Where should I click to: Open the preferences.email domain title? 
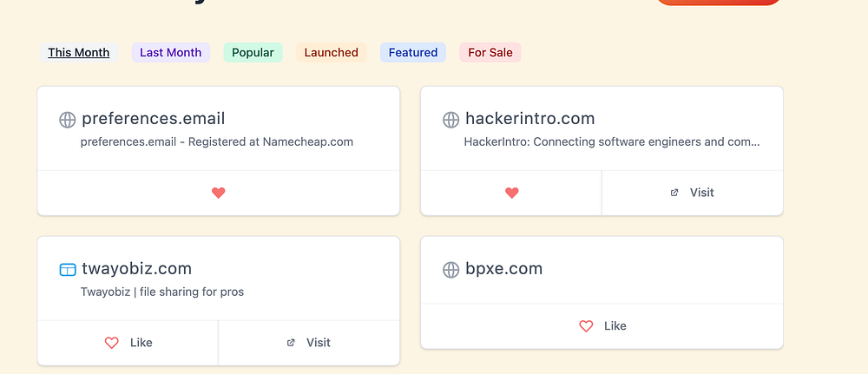coord(154,118)
